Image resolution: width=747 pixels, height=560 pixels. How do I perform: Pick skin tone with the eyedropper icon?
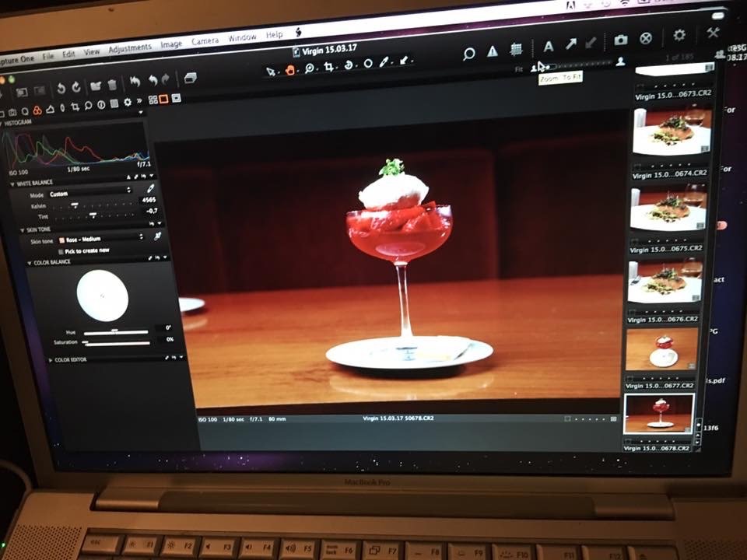pyautogui.click(x=157, y=236)
